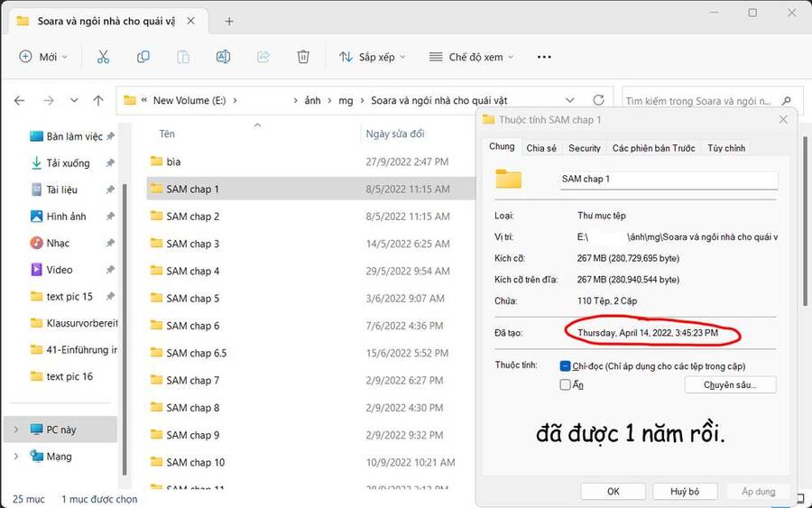The height and width of the screenshot is (508, 812).
Task: Enable the Ẩn hidden checkbox
Action: pyautogui.click(x=566, y=384)
